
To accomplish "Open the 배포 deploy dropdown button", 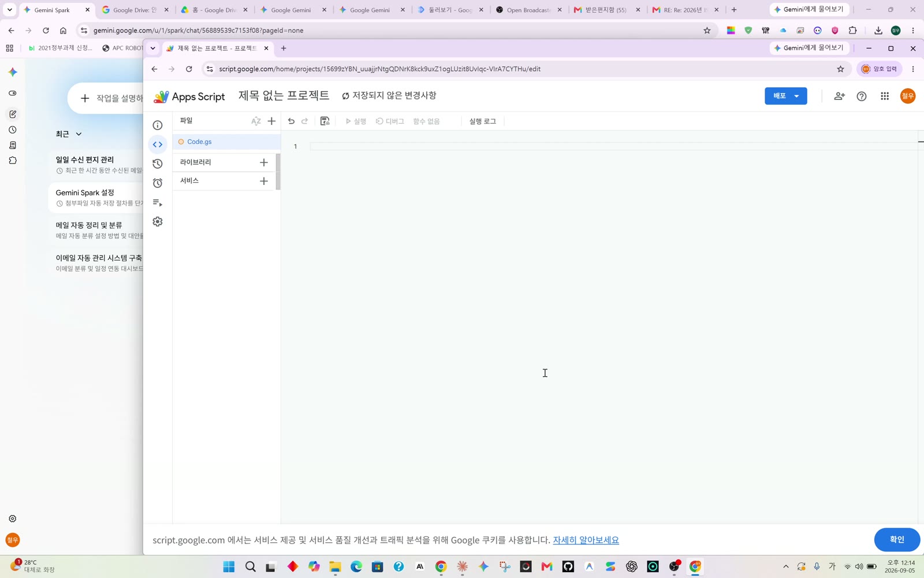I will [x=785, y=96].
